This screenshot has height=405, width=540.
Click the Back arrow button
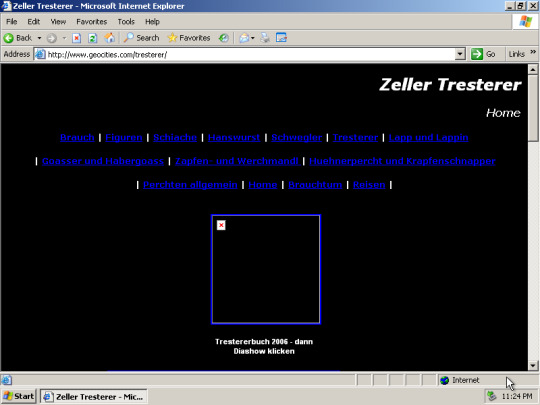pyautogui.click(x=18, y=38)
